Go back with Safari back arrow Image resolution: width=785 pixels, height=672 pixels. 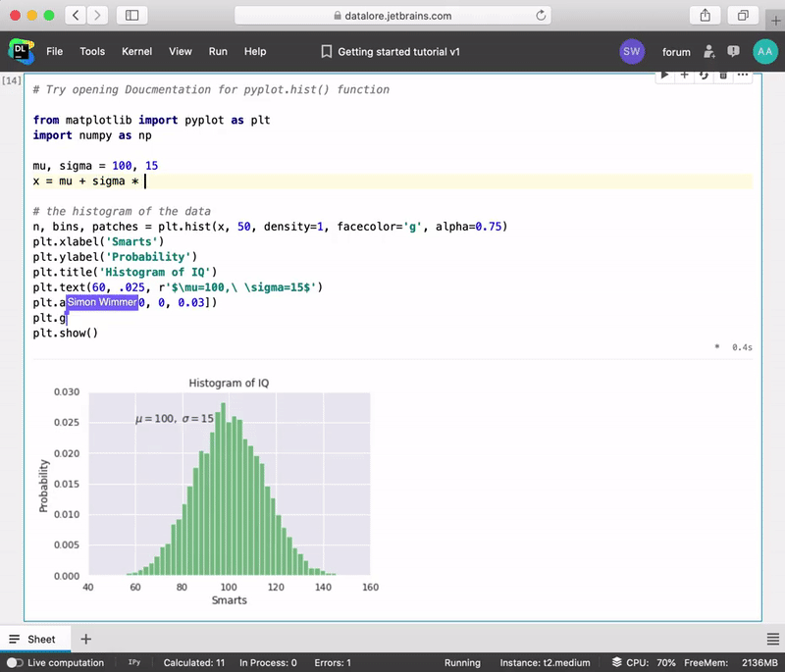(x=76, y=16)
